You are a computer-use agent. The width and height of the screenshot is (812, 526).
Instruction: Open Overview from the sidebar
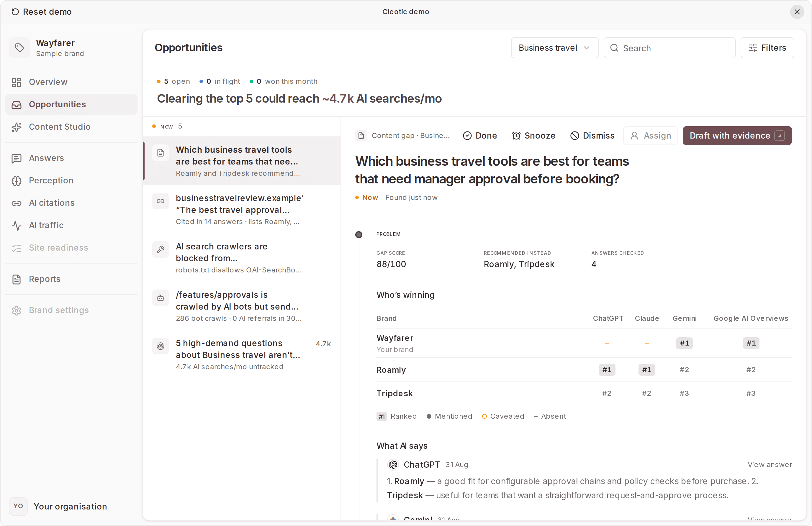pos(71,82)
